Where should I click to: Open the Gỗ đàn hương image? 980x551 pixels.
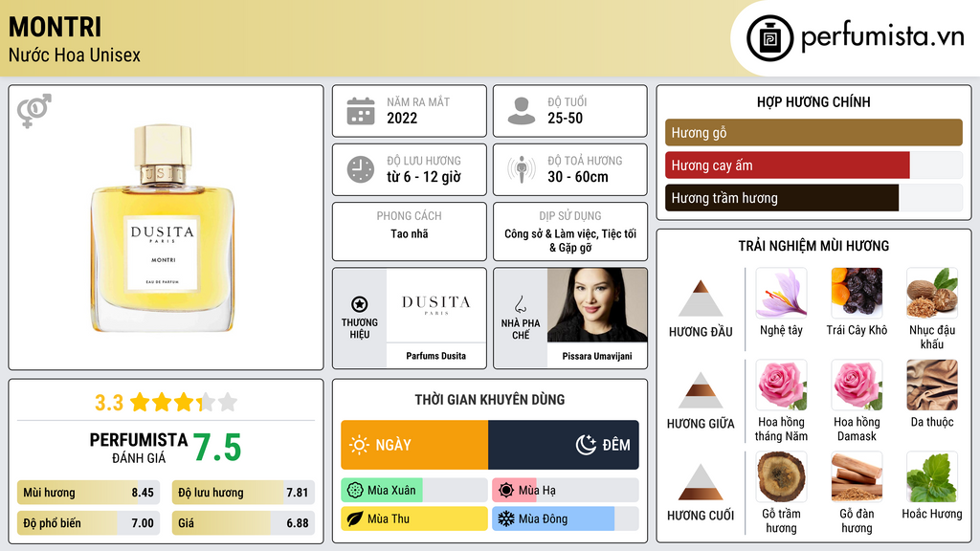[857, 477]
